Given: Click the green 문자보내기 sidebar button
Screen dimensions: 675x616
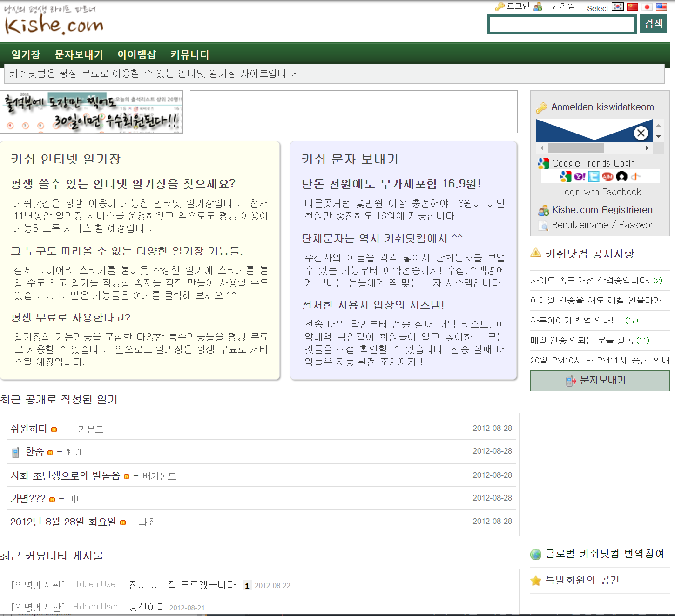Looking at the screenshot, I should (x=600, y=381).
